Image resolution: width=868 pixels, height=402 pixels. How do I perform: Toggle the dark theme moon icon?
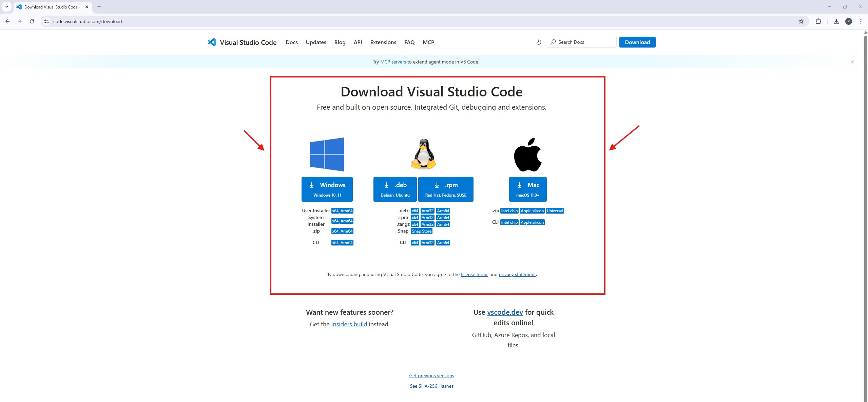pyautogui.click(x=538, y=42)
